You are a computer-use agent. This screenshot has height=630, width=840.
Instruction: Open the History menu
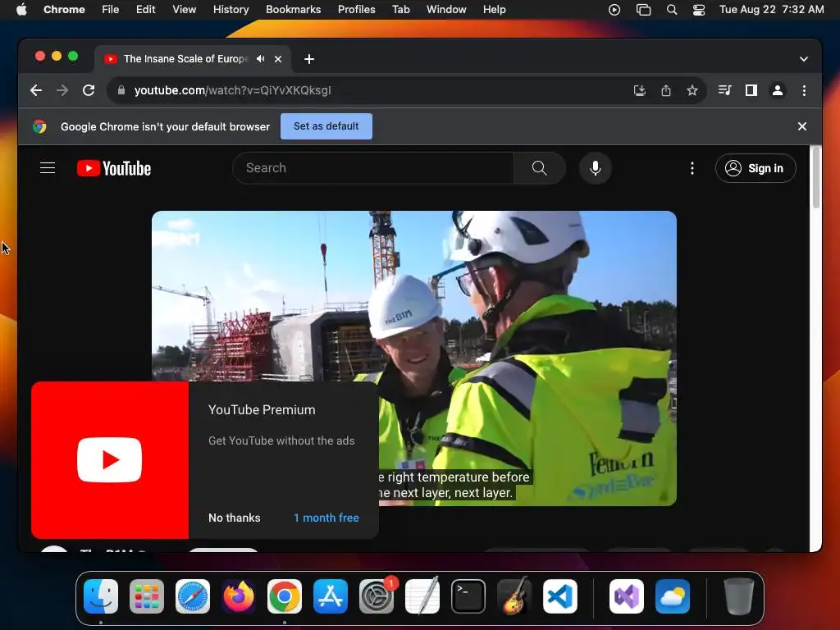pos(231,10)
